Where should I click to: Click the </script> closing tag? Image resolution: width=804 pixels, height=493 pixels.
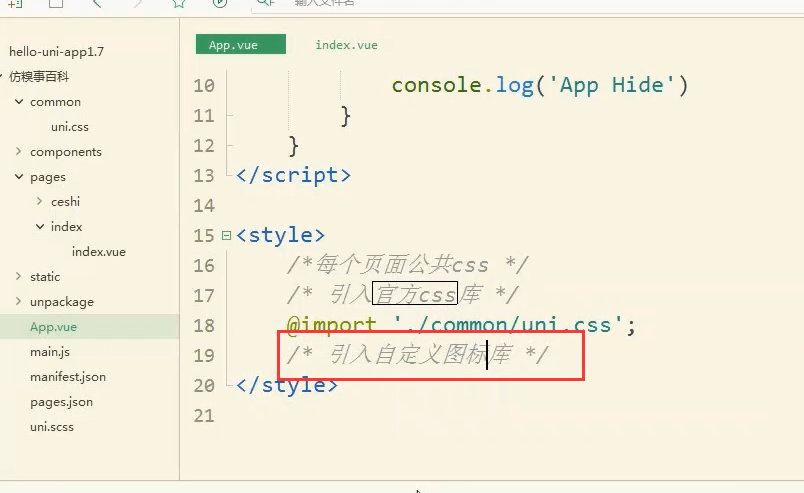(x=293, y=175)
